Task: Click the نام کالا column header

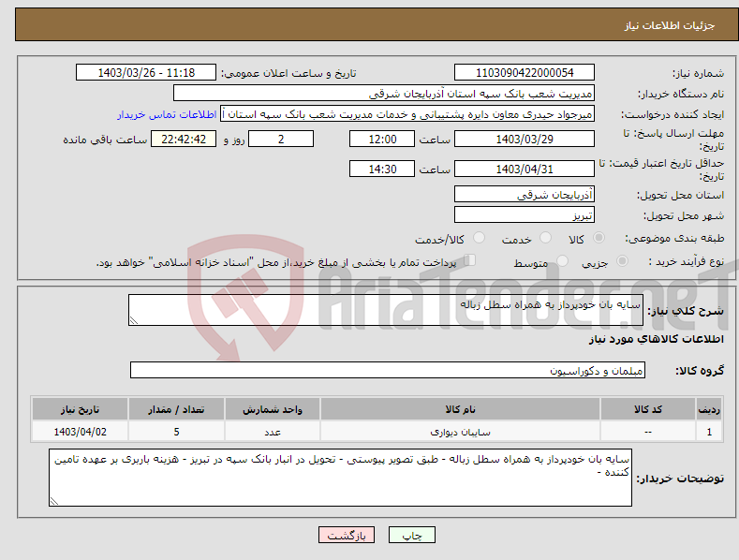Action: (461, 409)
